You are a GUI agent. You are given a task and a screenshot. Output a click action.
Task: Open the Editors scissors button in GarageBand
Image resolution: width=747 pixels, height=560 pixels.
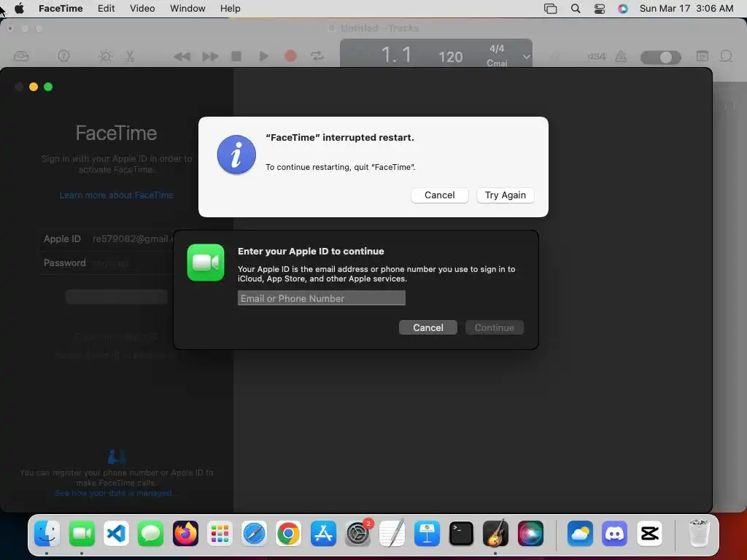coord(130,56)
